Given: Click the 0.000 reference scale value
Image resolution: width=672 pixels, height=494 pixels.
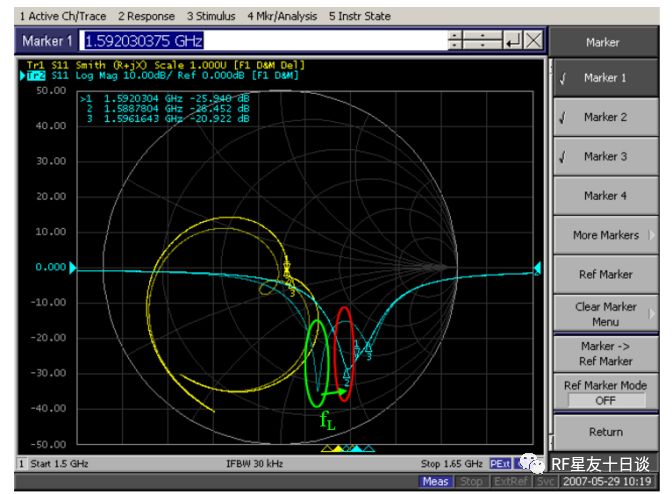Looking at the screenshot, I should [51, 267].
